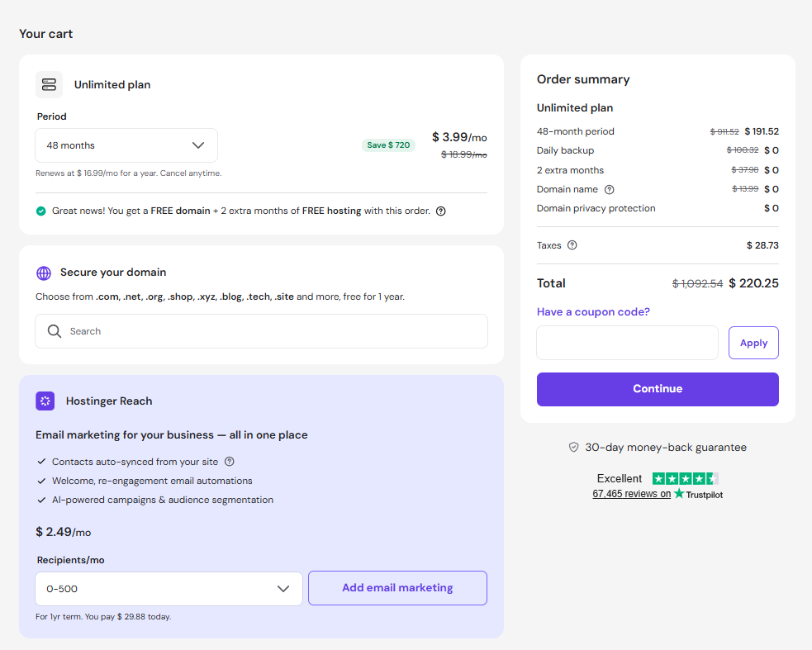Open Have a coupon code link

(x=593, y=312)
